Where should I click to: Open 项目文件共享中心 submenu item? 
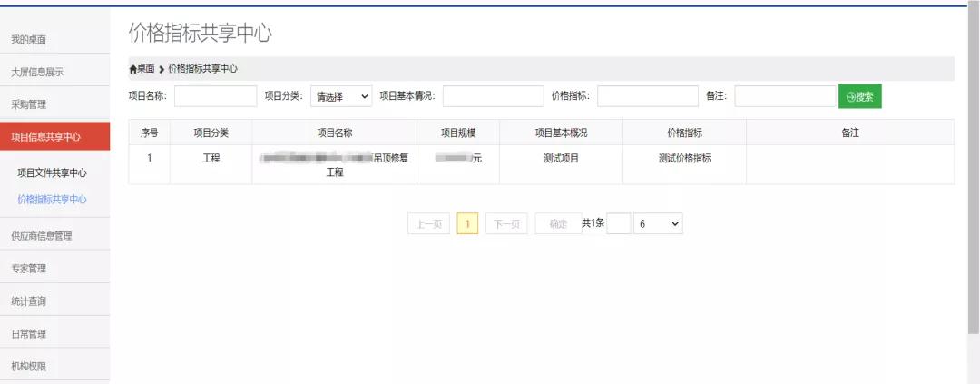[52, 173]
